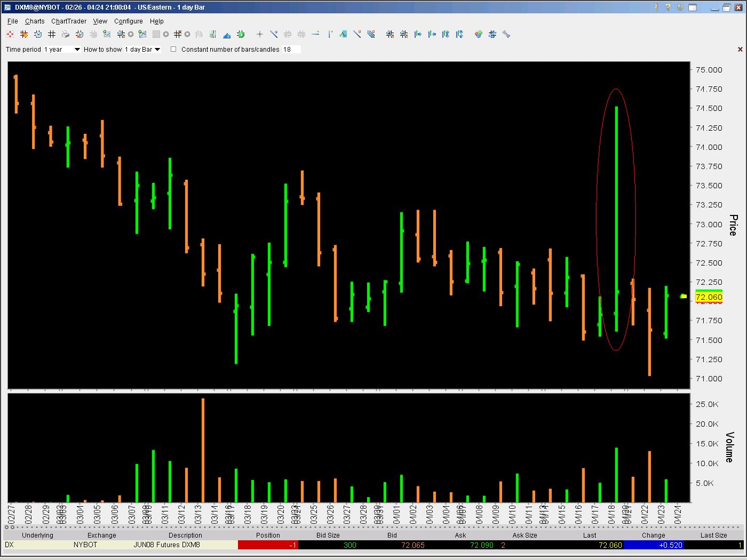Click the colored balloons toolbar icon
Viewport: 747px width, 560px height.
478,34
